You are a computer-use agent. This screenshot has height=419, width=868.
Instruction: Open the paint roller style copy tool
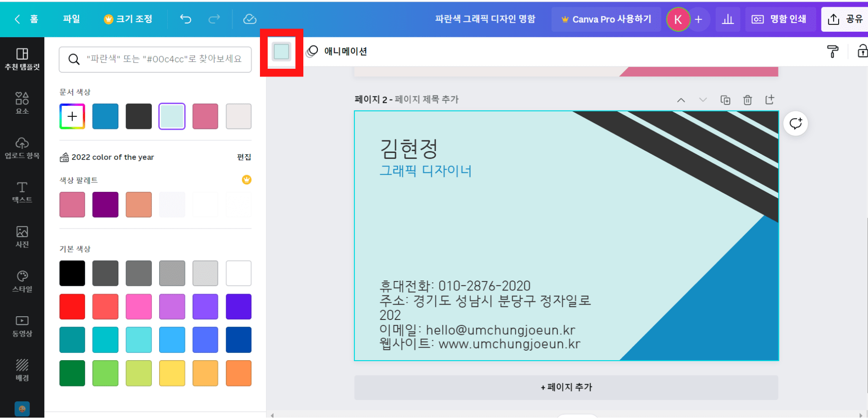(832, 52)
